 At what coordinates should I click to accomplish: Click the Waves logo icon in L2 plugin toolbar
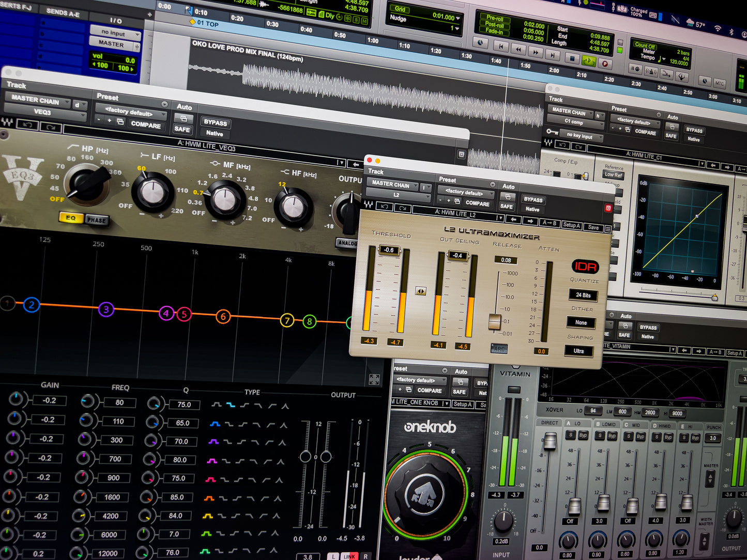click(x=368, y=205)
